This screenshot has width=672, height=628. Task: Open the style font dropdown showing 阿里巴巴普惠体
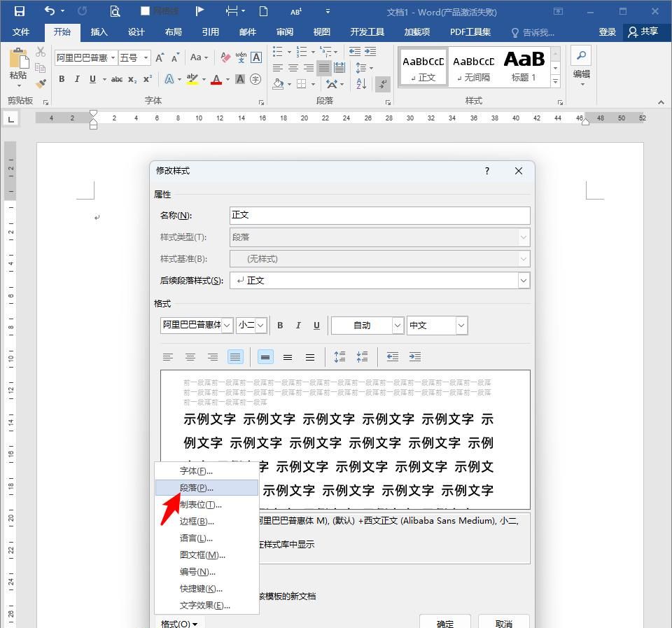[225, 325]
